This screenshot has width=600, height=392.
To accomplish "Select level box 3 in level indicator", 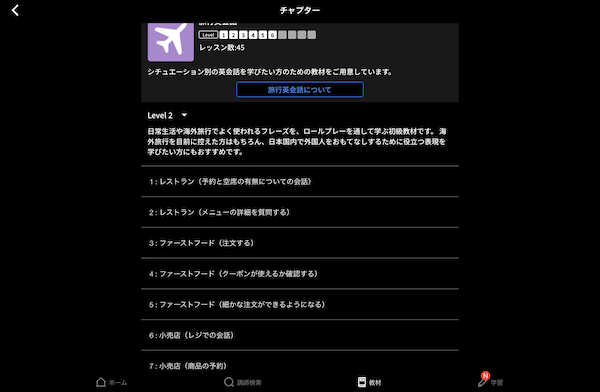I will [x=243, y=35].
